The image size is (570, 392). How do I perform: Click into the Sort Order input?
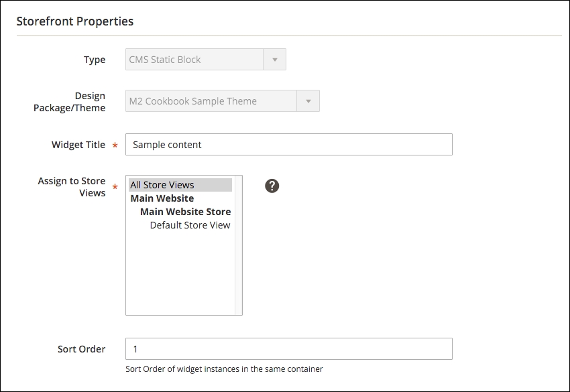pos(289,348)
